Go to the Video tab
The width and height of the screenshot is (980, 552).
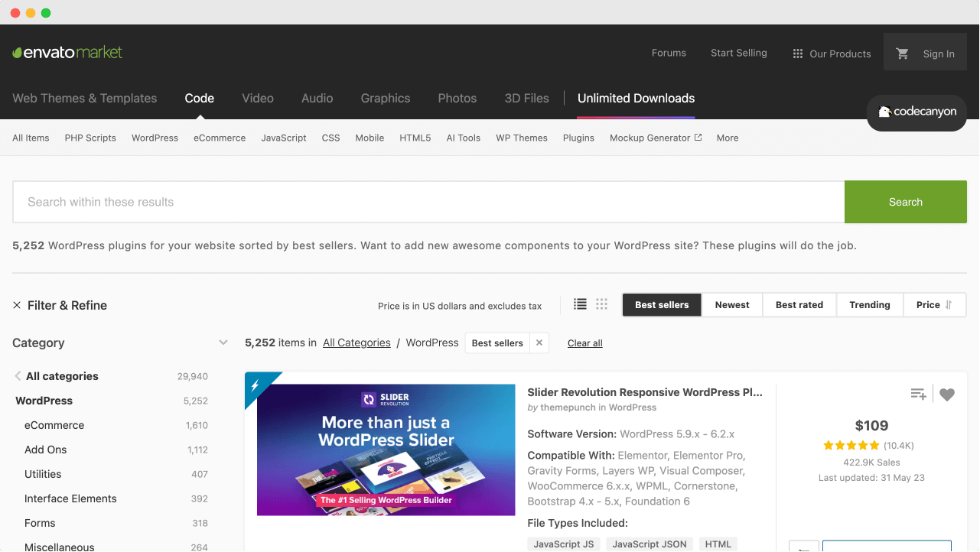[258, 99]
